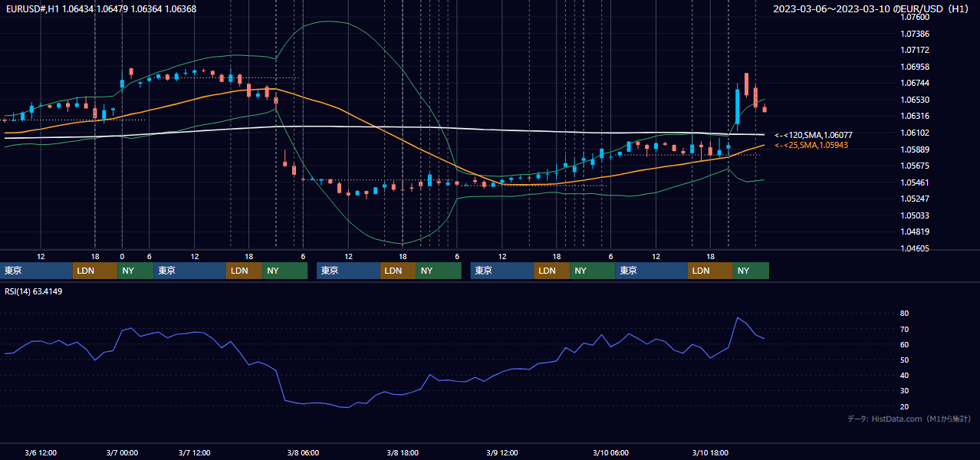
Task: Click the 3/10 18:00 time axis label
Action: click(710, 452)
